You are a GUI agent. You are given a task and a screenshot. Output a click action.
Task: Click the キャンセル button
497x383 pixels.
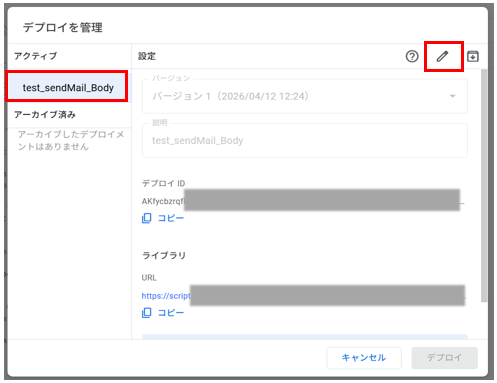click(x=364, y=358)
